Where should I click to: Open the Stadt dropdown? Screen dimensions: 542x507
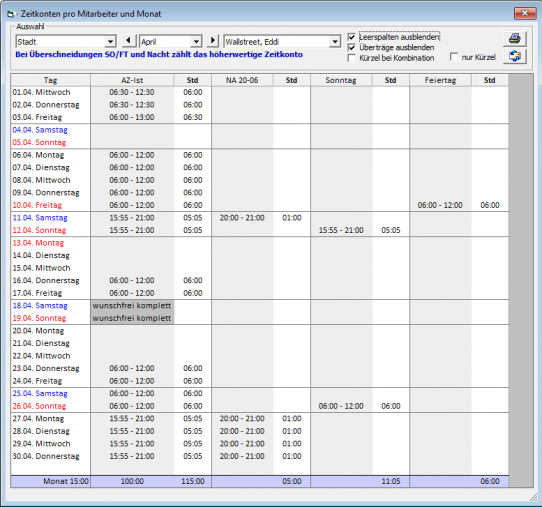pyautogui.click(x=110, y=42)
